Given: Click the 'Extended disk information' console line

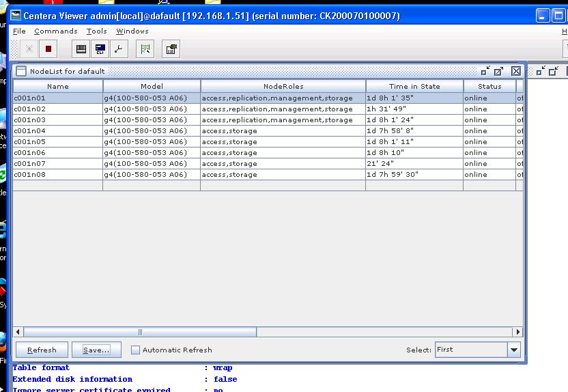Looking at the screenshot, I should [125, 379].
